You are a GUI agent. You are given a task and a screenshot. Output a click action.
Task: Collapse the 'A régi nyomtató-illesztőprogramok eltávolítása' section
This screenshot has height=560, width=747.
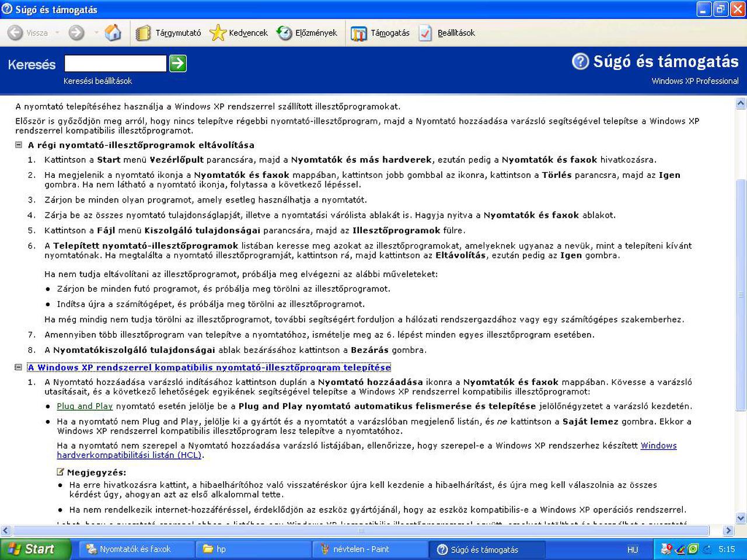tap(19, 145)
